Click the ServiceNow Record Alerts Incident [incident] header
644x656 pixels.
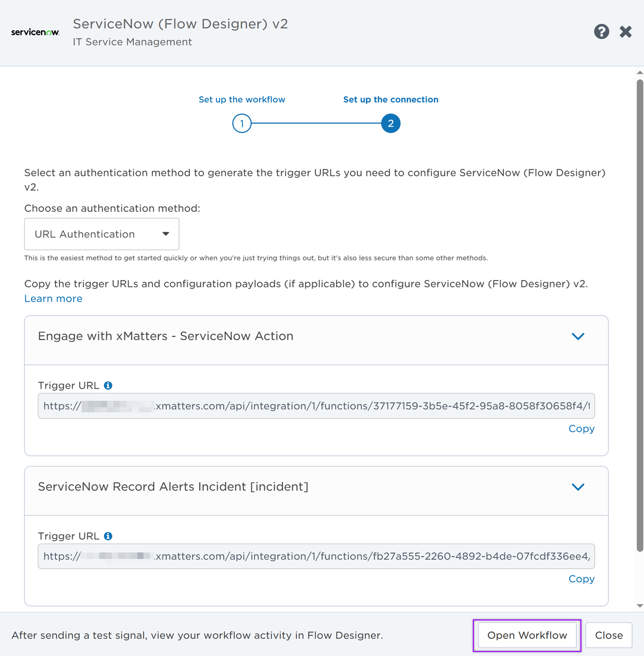(x=316, y=491)
